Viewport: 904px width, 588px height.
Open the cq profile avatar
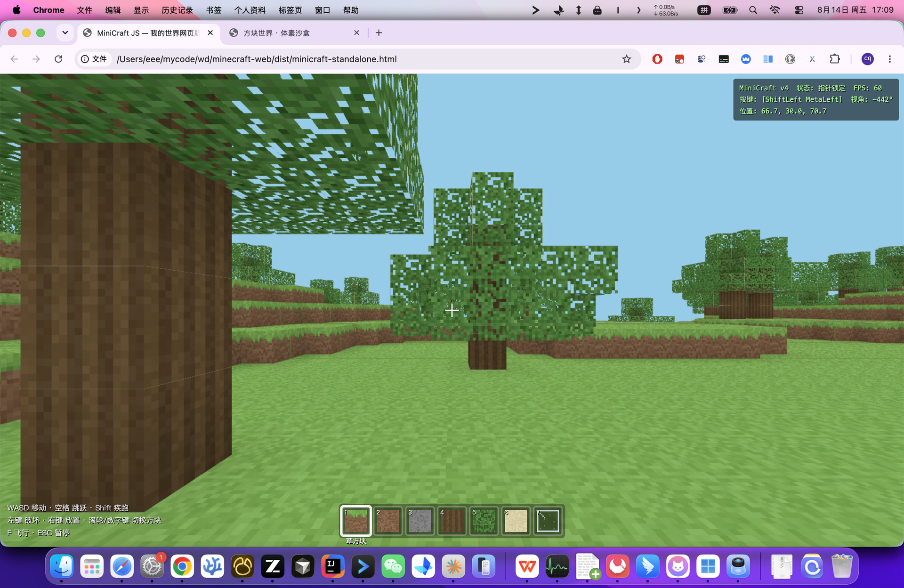[868, 59]
